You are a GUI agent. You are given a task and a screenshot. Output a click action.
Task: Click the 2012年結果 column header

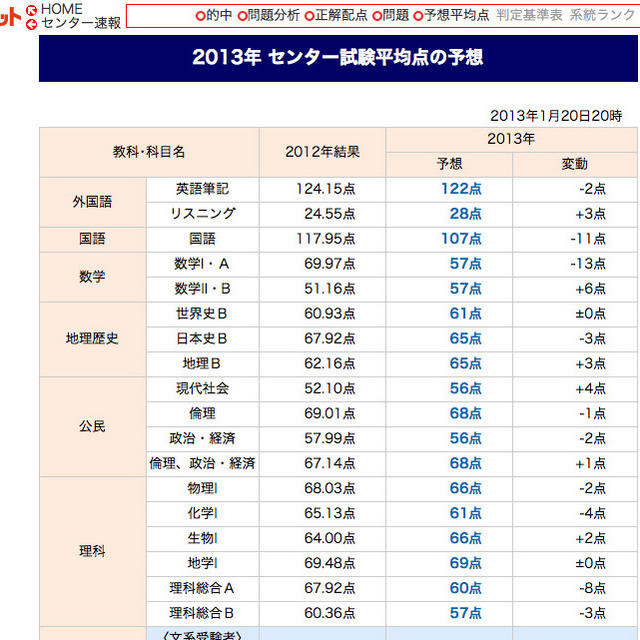tap(322, 152)
